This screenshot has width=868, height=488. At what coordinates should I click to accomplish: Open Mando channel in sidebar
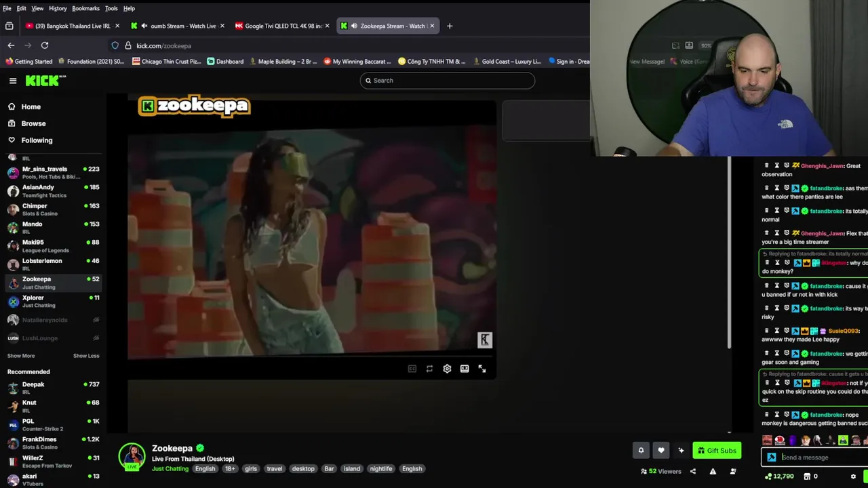(x=53, y=228)
